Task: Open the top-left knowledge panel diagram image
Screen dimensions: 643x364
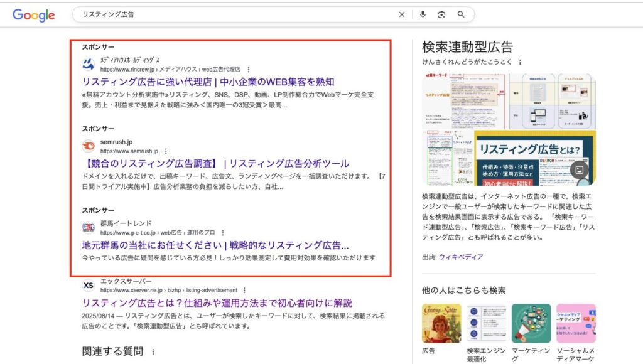Action: tap(465, 101)
